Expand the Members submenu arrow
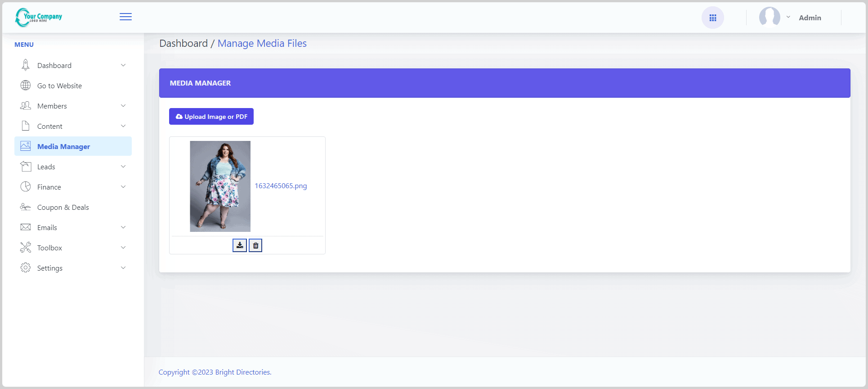 (x=123, y=106)
